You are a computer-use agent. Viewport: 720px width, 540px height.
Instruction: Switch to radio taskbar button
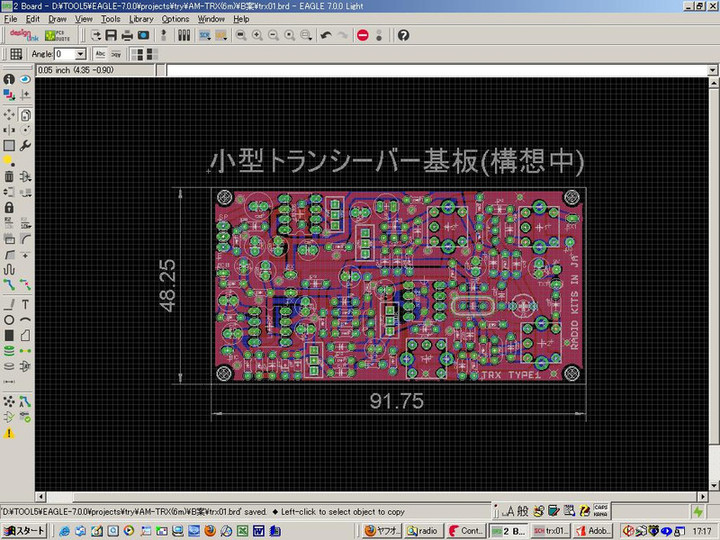[x=423, y=531]
